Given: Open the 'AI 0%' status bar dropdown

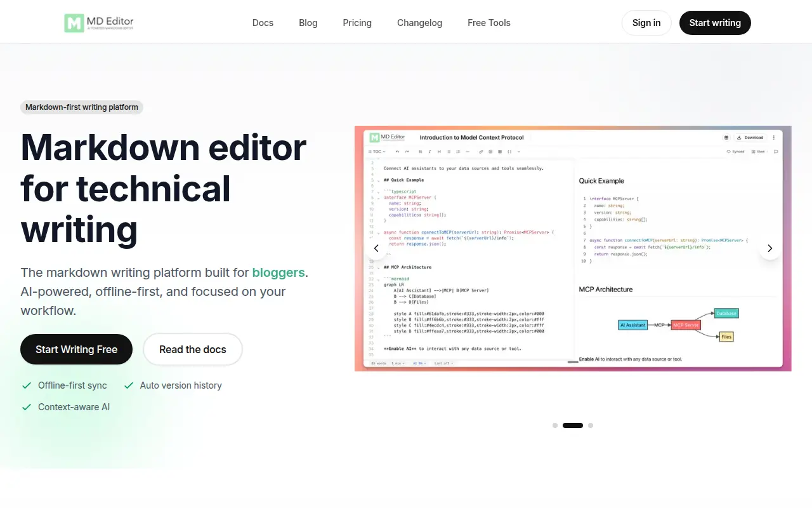Looking at the screenshot, I should (419, 363).
